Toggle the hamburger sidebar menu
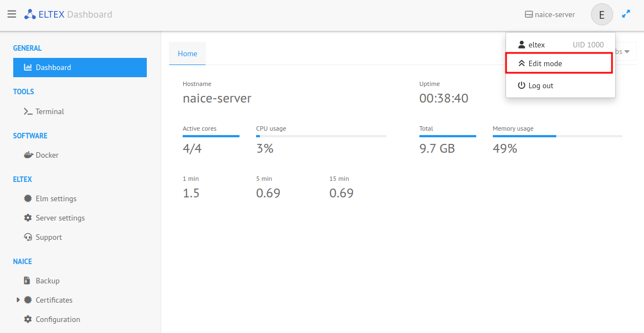 point(12,14)
